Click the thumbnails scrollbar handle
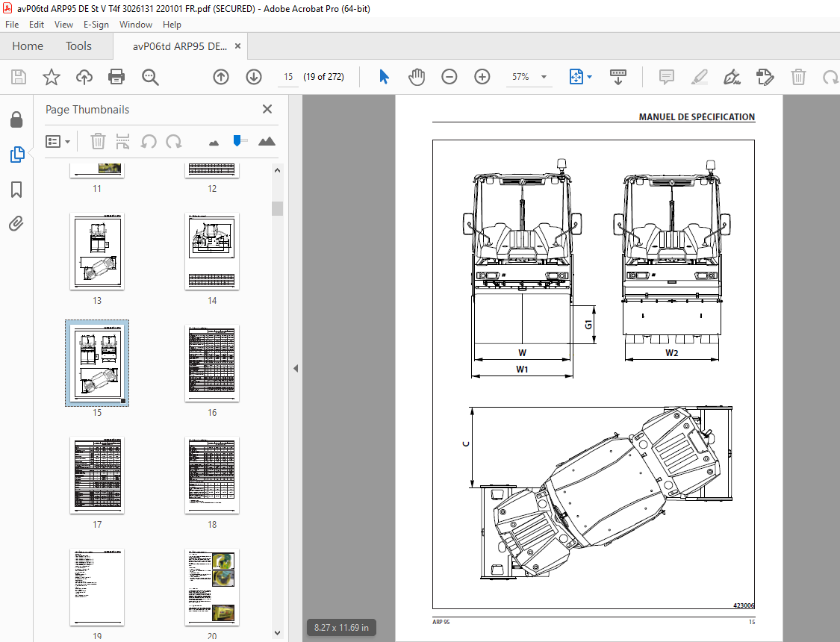 [277, 208]
